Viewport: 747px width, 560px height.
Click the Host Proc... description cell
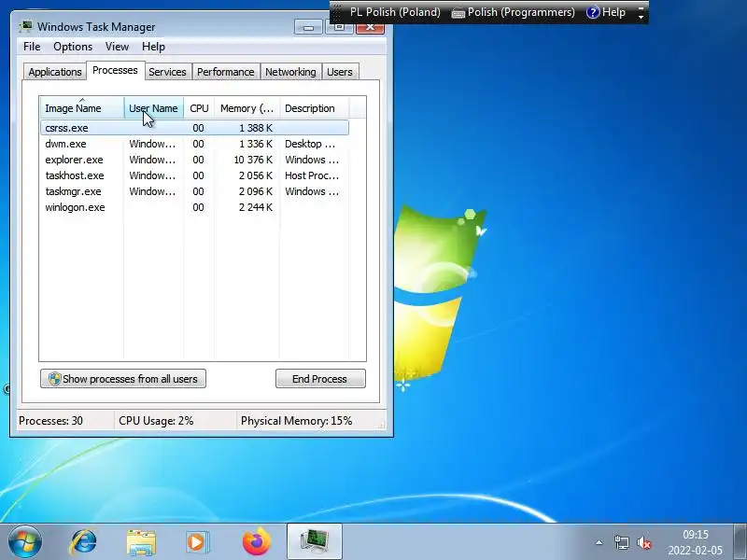(312, 175)
